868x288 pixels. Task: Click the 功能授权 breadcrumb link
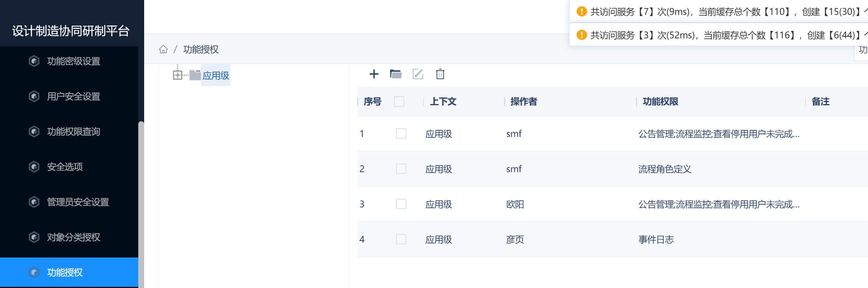pos(201,49)
